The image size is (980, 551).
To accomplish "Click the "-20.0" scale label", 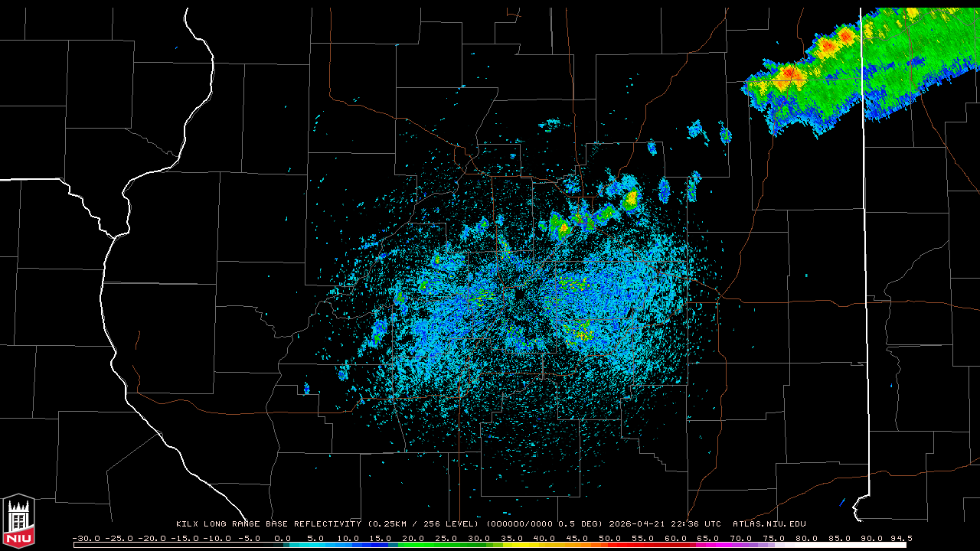I will [x=152, y=538].
